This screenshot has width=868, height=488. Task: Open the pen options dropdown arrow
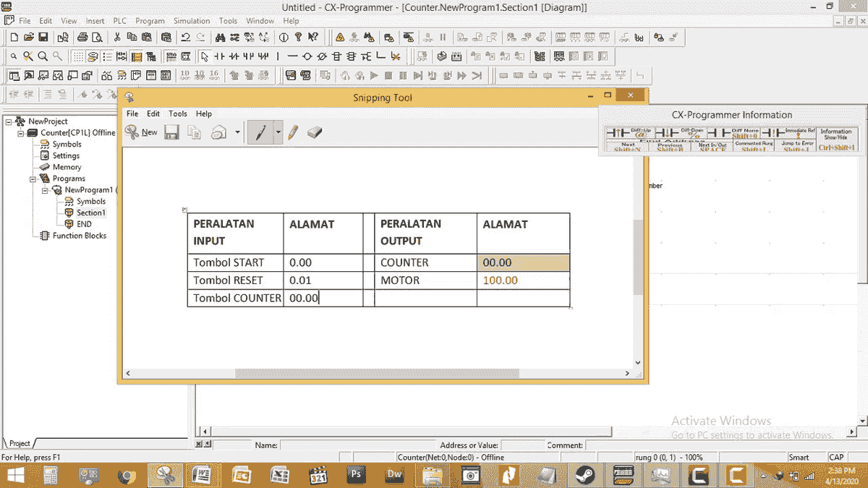(278, 132)
